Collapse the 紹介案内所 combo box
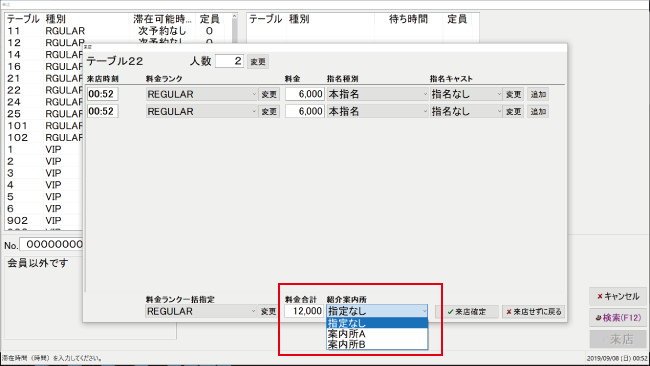This screenshot has height=366, width=650. (x=424, y=311)
